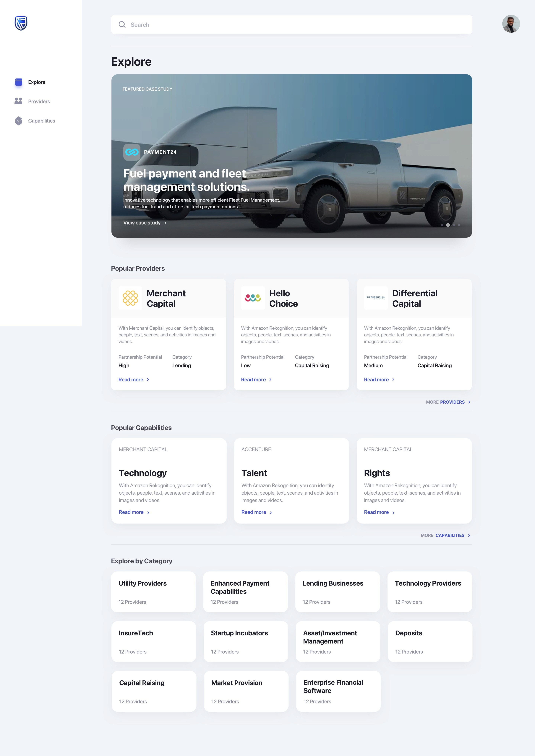Focus the Search input field
The width and height of the screenshot is (535, 756).
[296, 25]
